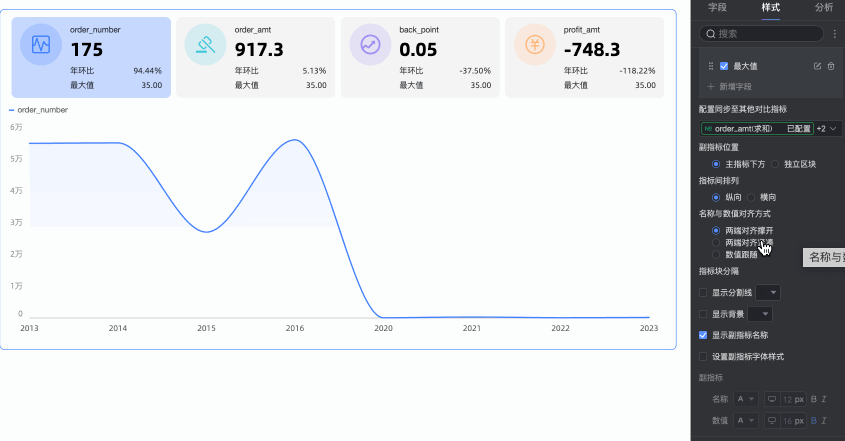Choose 横向 indicator arrangement

751,197
